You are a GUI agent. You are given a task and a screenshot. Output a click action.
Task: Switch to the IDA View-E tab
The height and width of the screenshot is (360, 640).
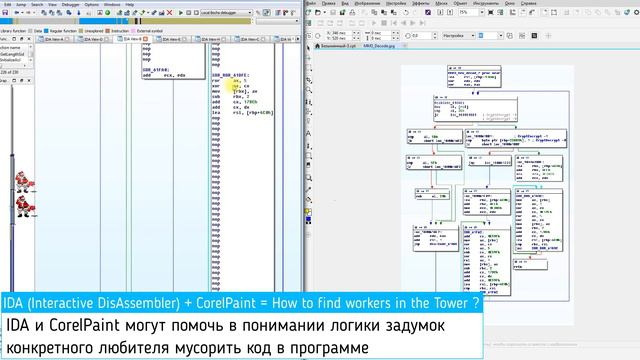pos(171,39)
